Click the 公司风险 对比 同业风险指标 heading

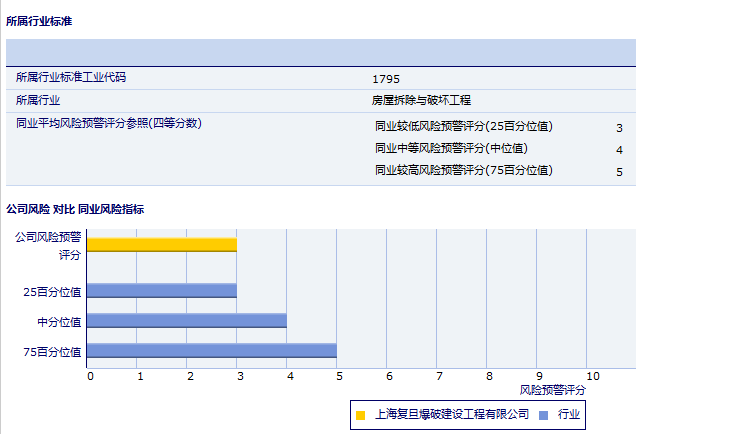tap(75, 210)
